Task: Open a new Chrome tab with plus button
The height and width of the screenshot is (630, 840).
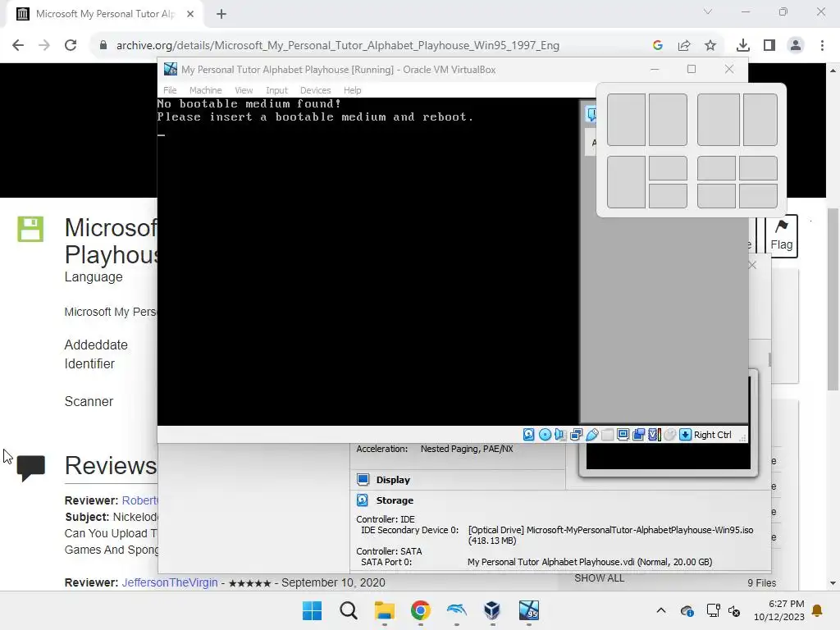Action: pos(221,14)
